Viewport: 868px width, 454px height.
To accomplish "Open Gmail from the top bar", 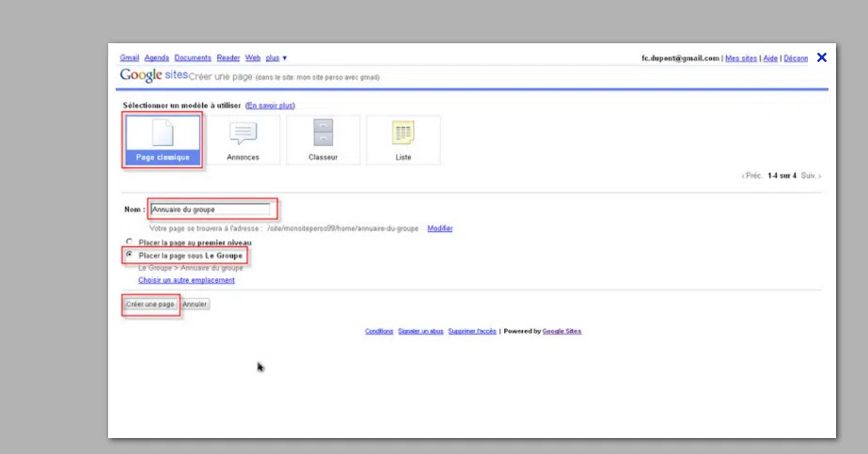I will 130,57.
